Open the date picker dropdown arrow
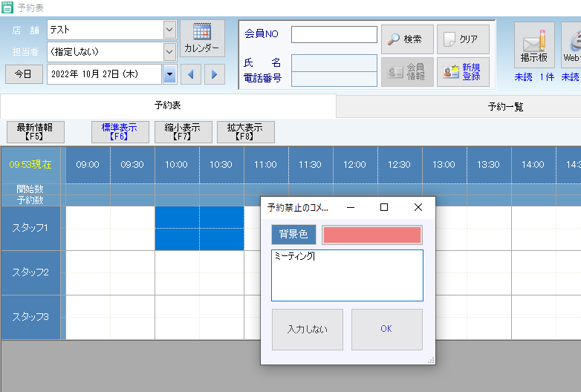 tap(169, 74)
